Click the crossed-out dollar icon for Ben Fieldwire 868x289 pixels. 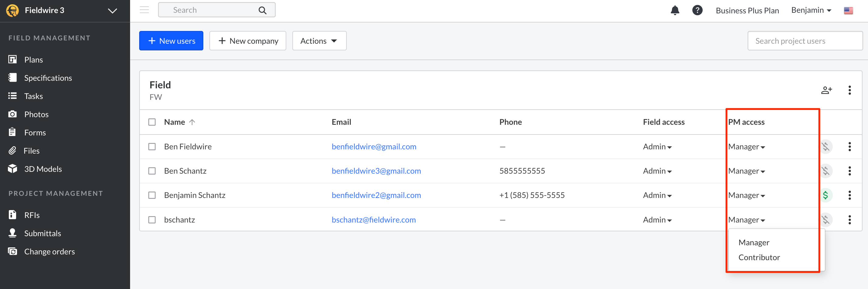[825, 147]
